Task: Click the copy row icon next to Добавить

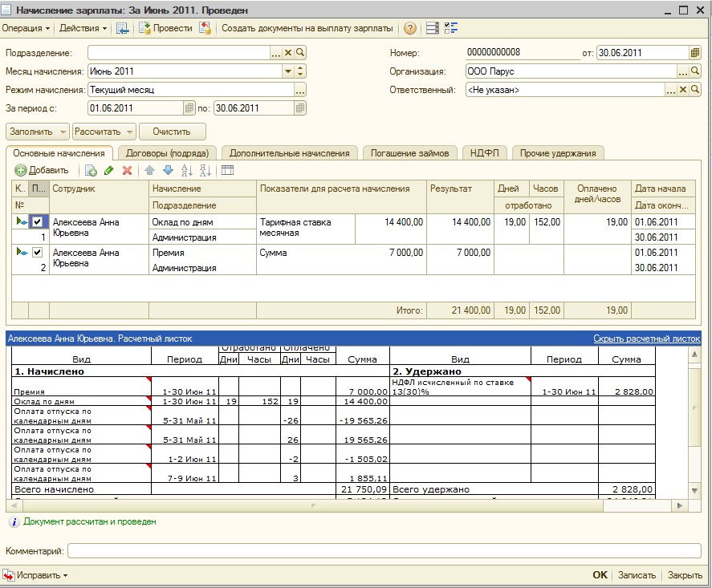Action: [x=91, y=170]
